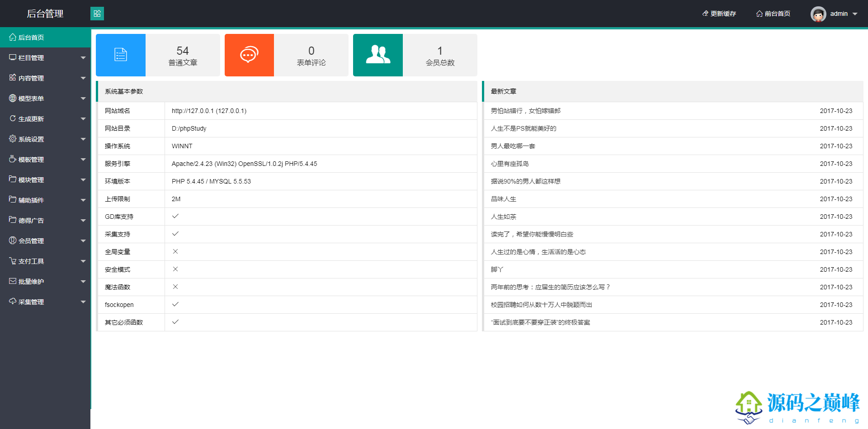Click the 54 普通文章 counter
The width and height of the screenshot is (868, 429).
click(183, 55)
